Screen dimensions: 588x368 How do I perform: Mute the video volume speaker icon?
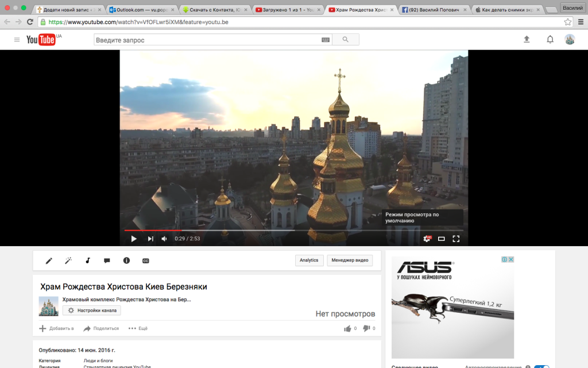coord(164,239)
